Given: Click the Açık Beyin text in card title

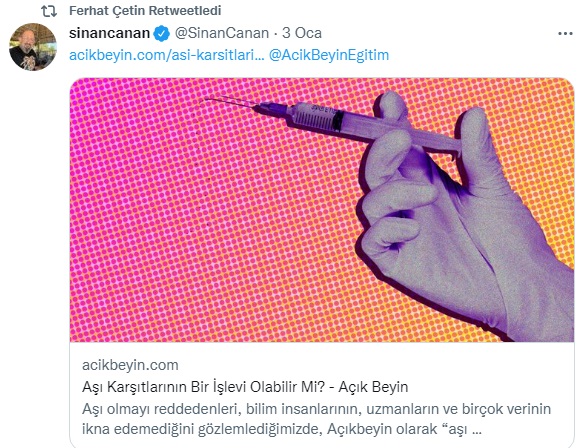Looking at the screenshot, I should (x=373, y=387).
